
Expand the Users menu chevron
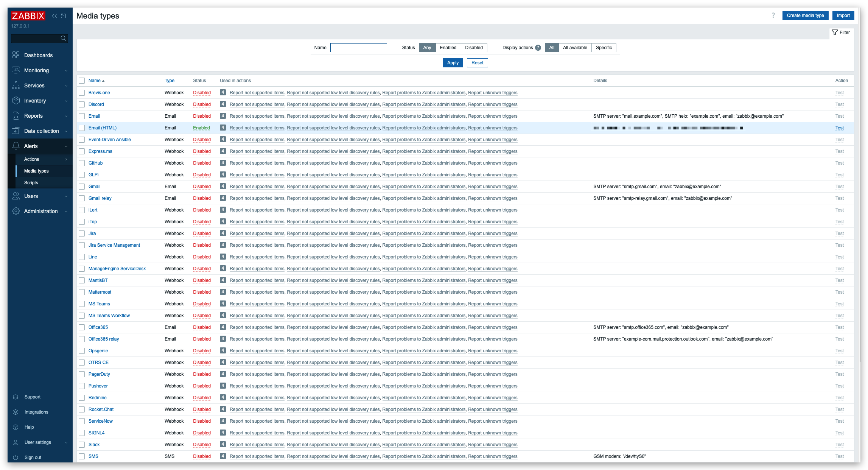click(x=66, y=196)
